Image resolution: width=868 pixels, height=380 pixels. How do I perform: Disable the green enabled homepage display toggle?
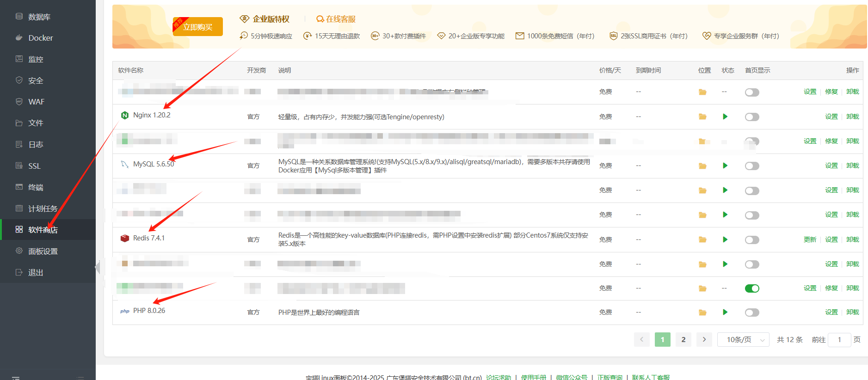[x=752, y=288]
